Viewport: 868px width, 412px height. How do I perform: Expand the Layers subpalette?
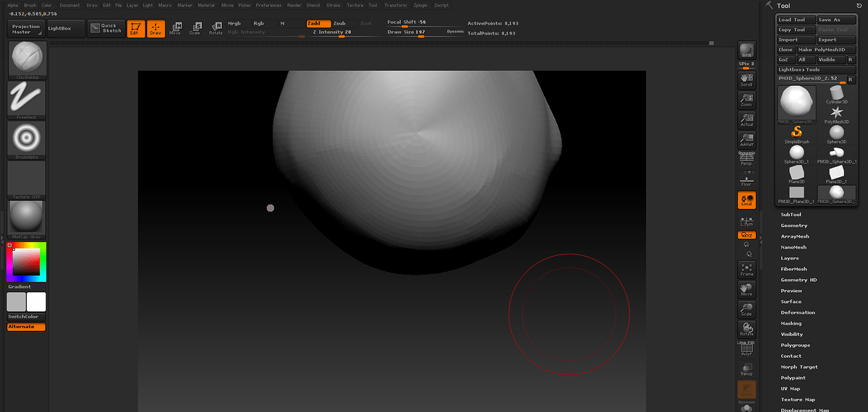(x=790, y=258)
